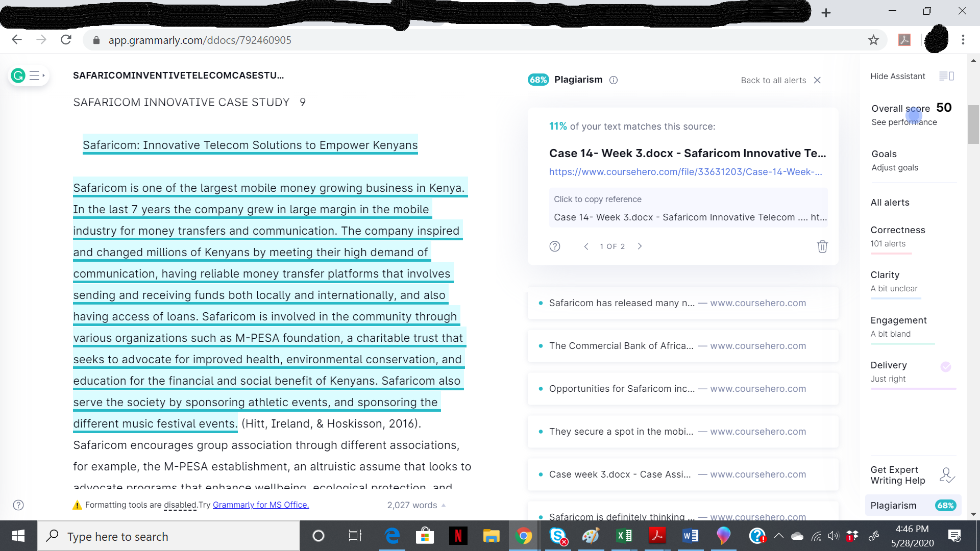Open the Adobe Acrobat extension icon
The height and width of the screenshot is (551, 980).
click(904, 40)
